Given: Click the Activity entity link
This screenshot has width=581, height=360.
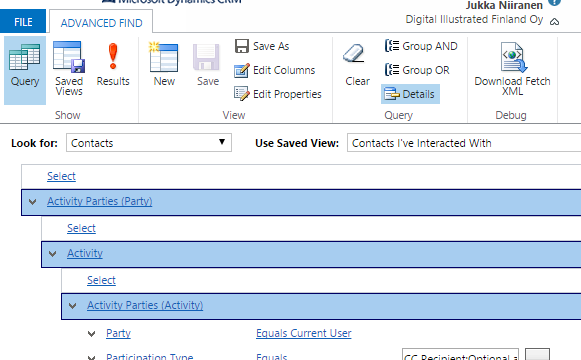Looking at the screenshot, I should pyautogui.click(x=85, y=253).
